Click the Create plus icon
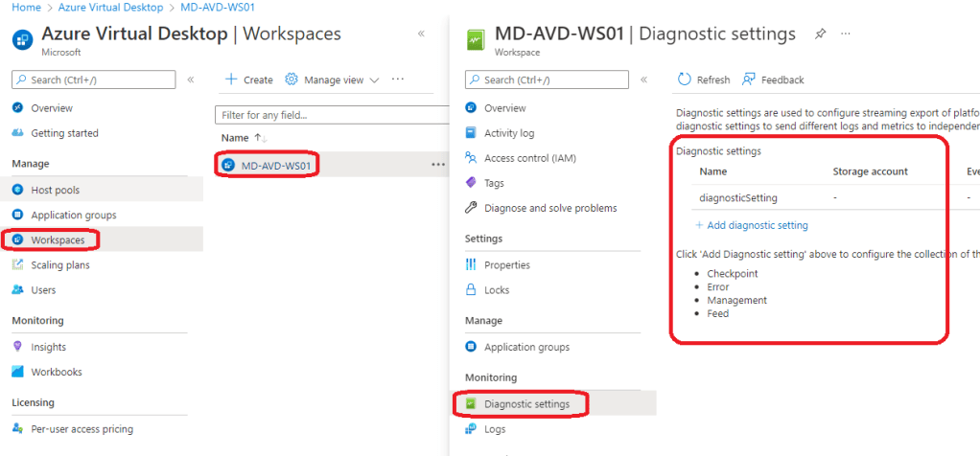This screenshot has width=980, height=456. click(230, 80)
